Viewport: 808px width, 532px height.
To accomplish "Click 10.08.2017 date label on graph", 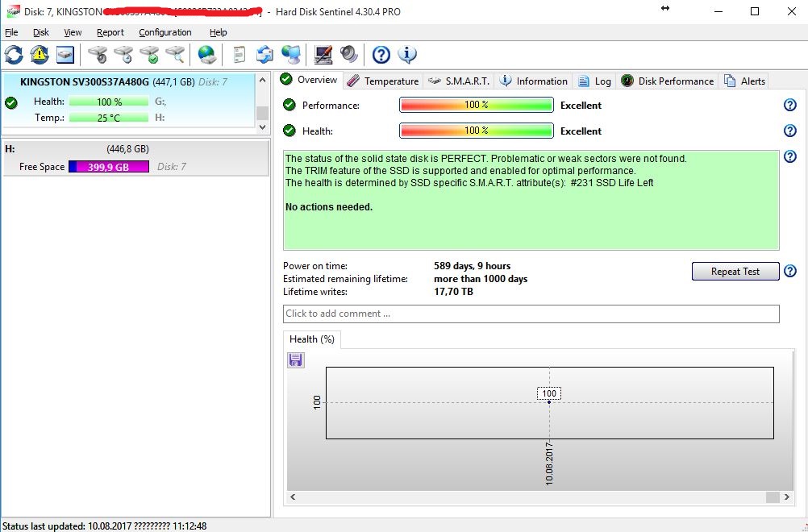I will (549, 463).
